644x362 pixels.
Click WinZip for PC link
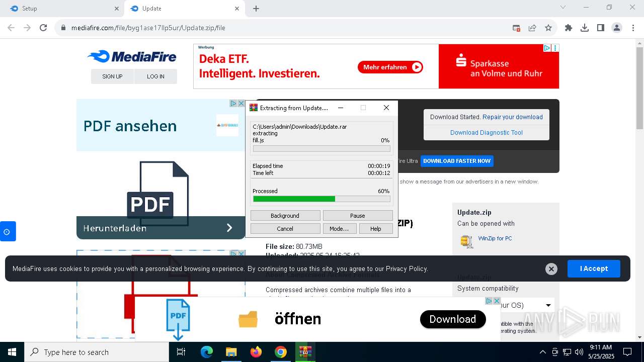click(495, 238)
